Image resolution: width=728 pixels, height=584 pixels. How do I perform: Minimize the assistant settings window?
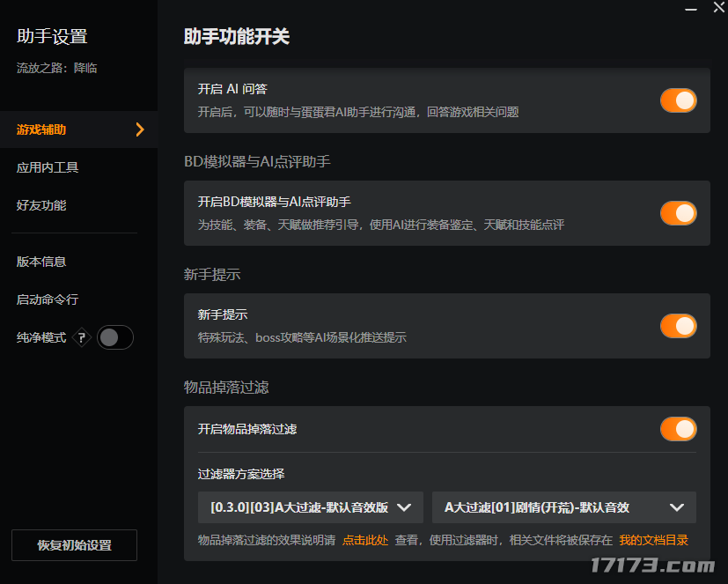click(691, 9)
